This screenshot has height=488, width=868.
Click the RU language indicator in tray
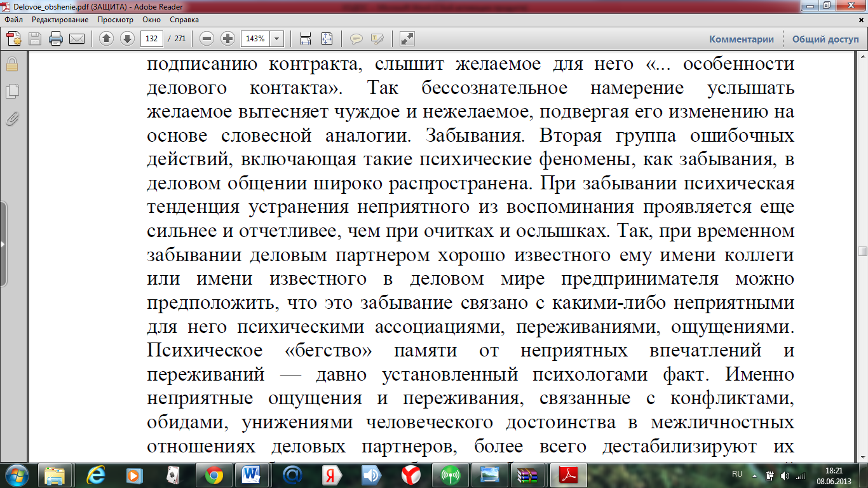pyautogui.click(x=737, y=474)
